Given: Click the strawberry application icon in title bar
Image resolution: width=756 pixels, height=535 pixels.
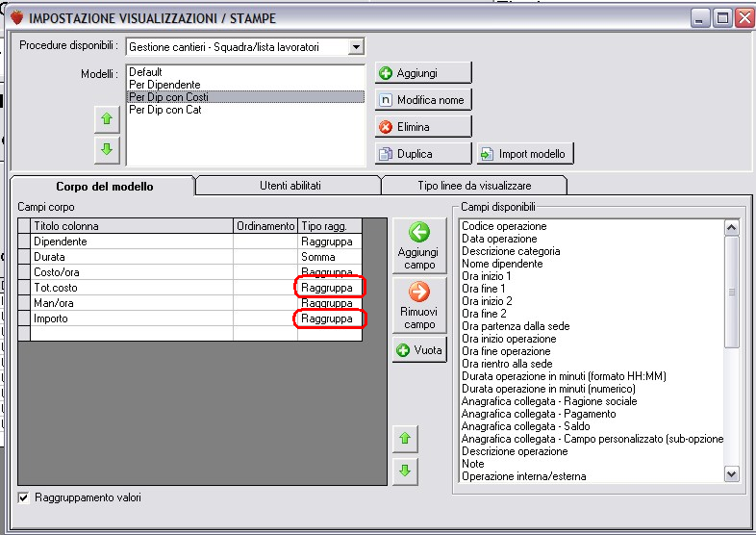Looking at the screenshot, I should pos(17,18).
